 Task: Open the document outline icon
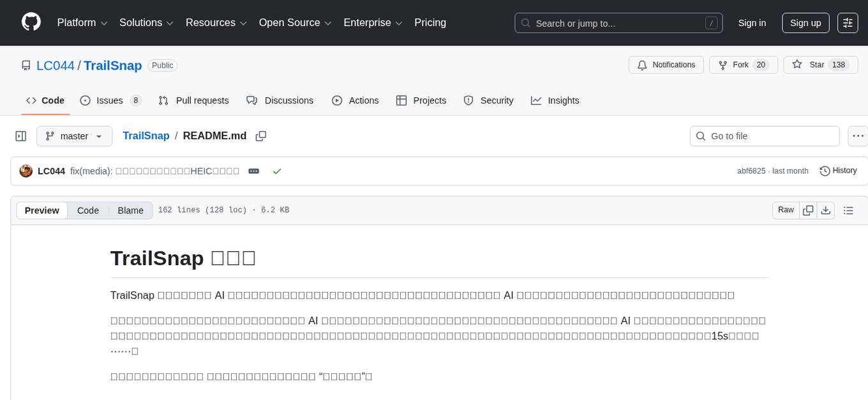848,210
